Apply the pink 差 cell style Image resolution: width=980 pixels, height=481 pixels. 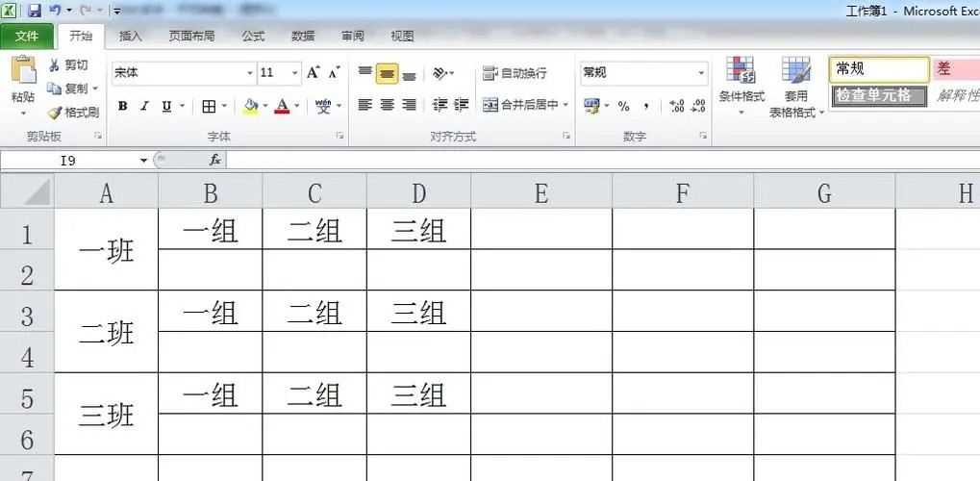[956, 69]
